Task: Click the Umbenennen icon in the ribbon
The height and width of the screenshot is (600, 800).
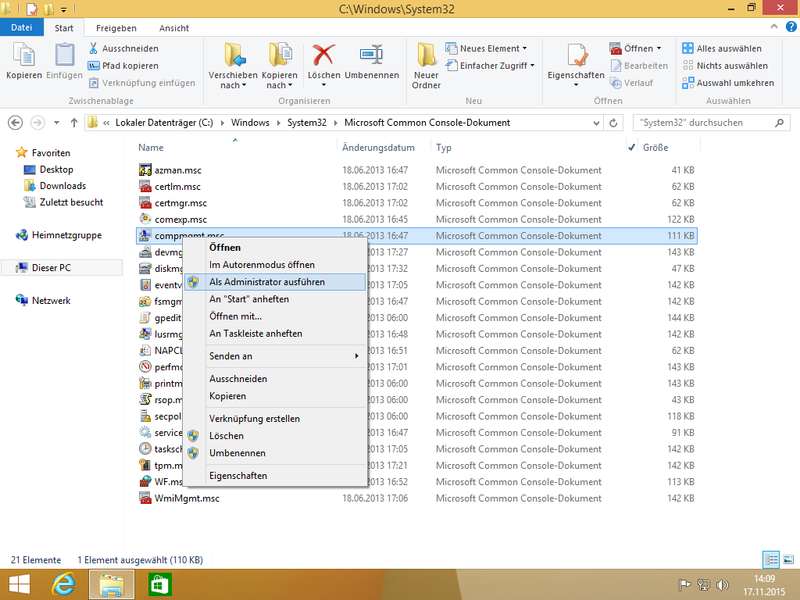Action: 371,56
